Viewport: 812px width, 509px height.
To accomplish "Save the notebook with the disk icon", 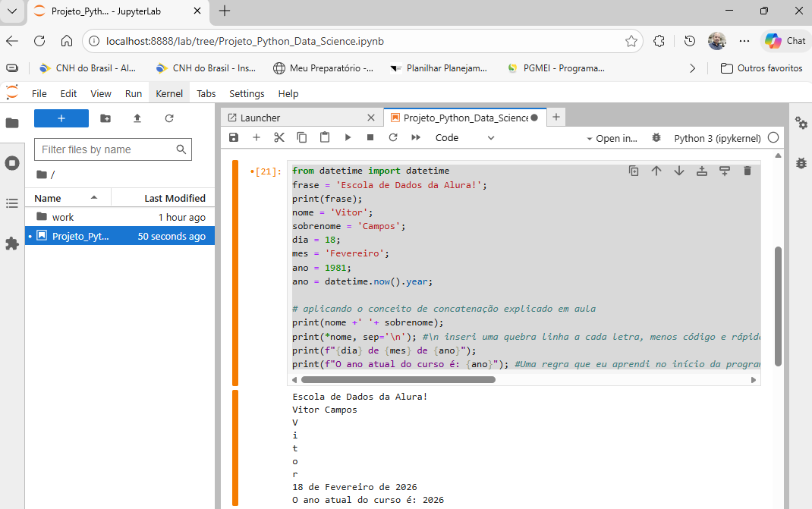I will point(234,138).
